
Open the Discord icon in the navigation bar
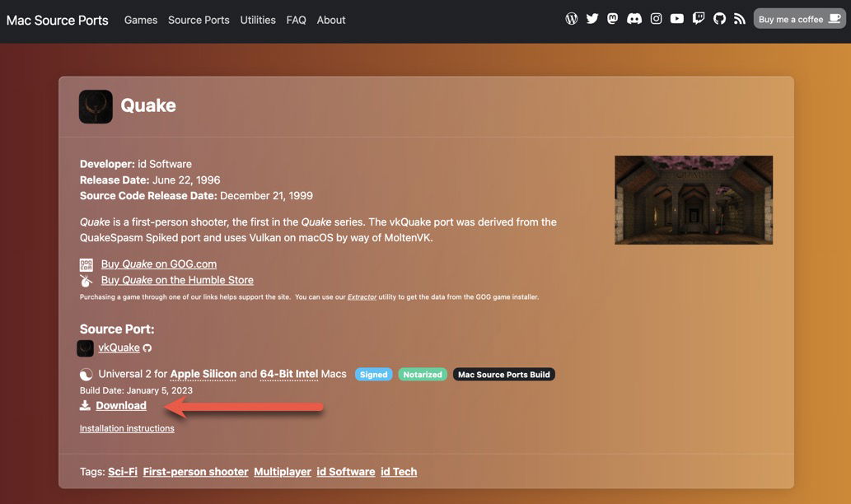(633, 16)
